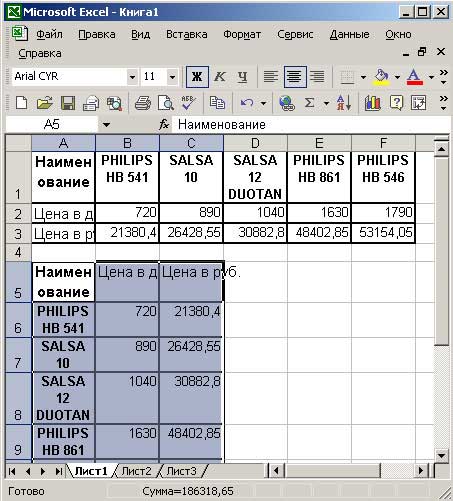The image size is (453, 501).
Task: Select the cell PHILIPS HB 546
Action: (383, 177)
